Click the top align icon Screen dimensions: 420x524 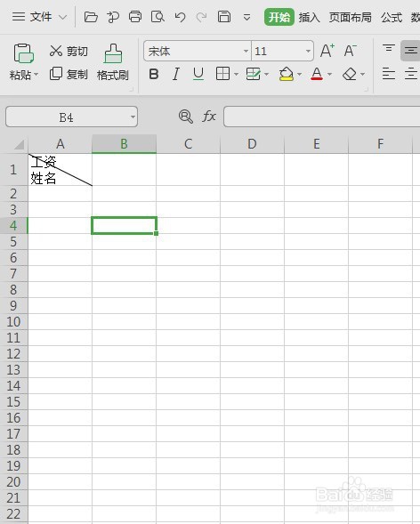click(x=389, y=49)
